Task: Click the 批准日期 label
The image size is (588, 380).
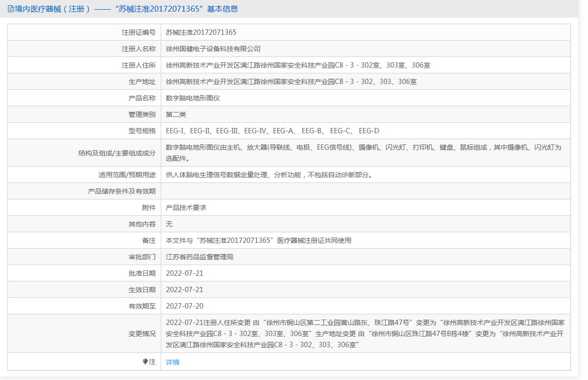Action: pyautogui.click(x=142, y=273)
